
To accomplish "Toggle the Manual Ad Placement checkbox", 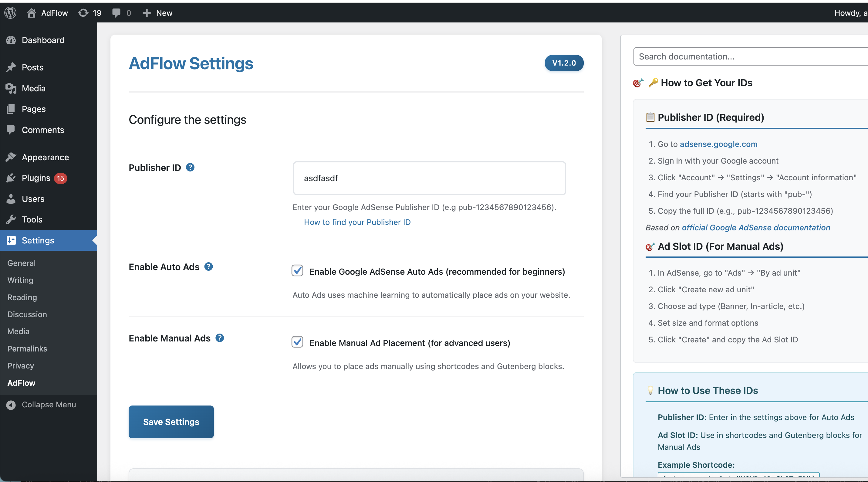I will click(297, 342).
